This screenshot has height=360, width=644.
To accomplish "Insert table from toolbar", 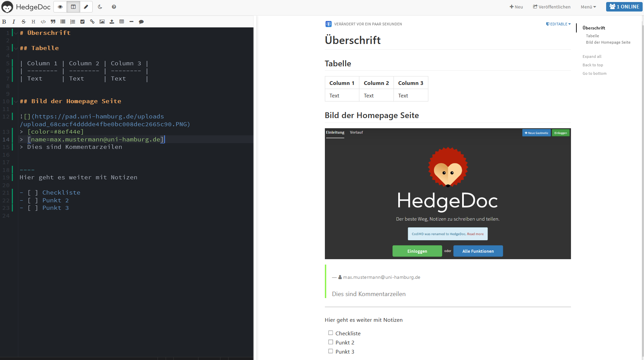I will click(122, 22).
